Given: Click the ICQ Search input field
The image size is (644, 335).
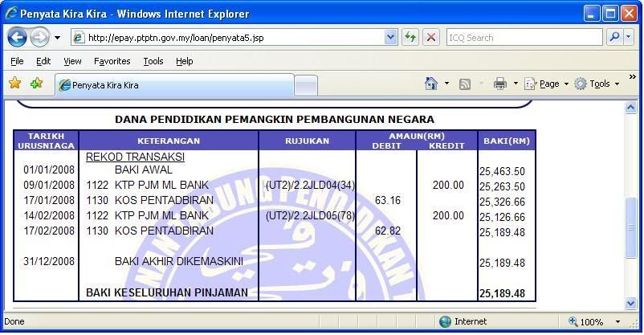Looking at the screenshot, I should click(x=522, y=37).
